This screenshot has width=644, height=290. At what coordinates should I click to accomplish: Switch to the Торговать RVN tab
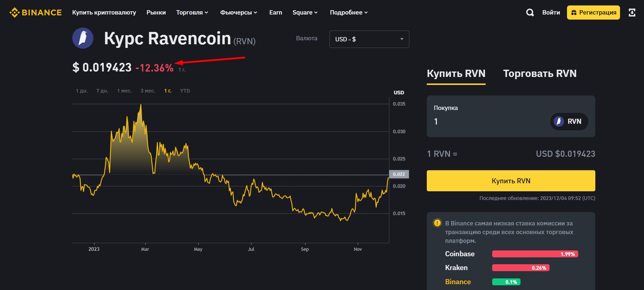coord(540,74)
